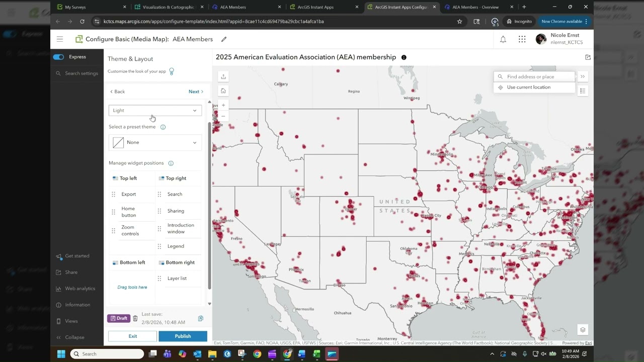Image resolution: width=644 pixels, height=362 pixels.
Task: Open Nicole Ernst's profile avatar
Action: pyautogui.click(x=541, y=39)
